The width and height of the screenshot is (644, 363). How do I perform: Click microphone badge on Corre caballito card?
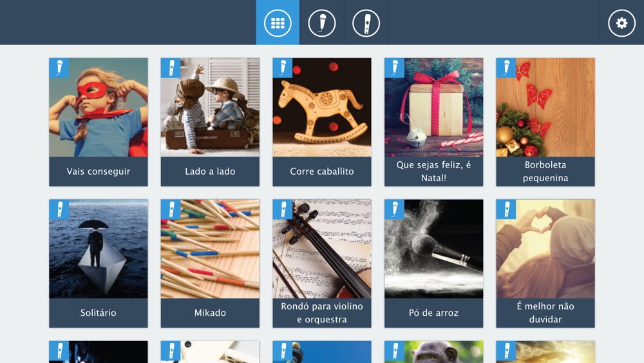pos(283,68)
